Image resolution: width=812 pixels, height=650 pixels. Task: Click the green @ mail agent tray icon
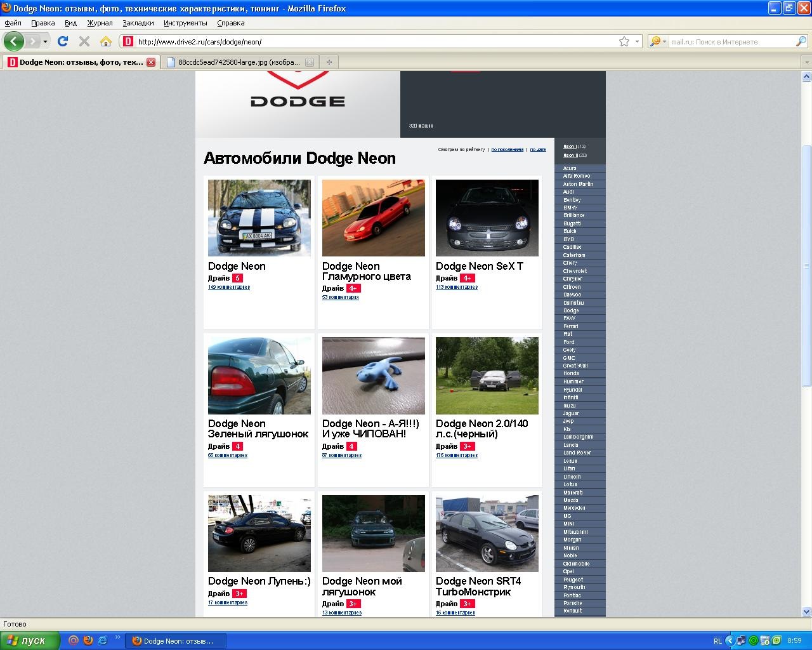tap(754, 641)
